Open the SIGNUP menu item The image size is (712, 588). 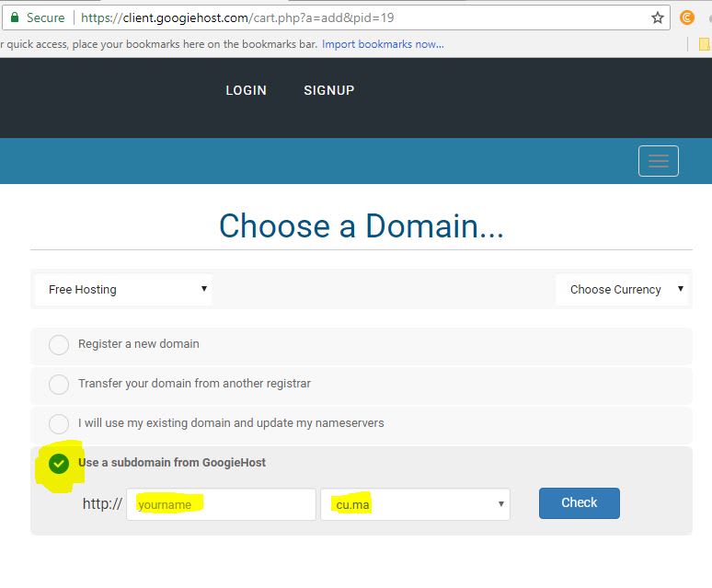coord(328,90)
